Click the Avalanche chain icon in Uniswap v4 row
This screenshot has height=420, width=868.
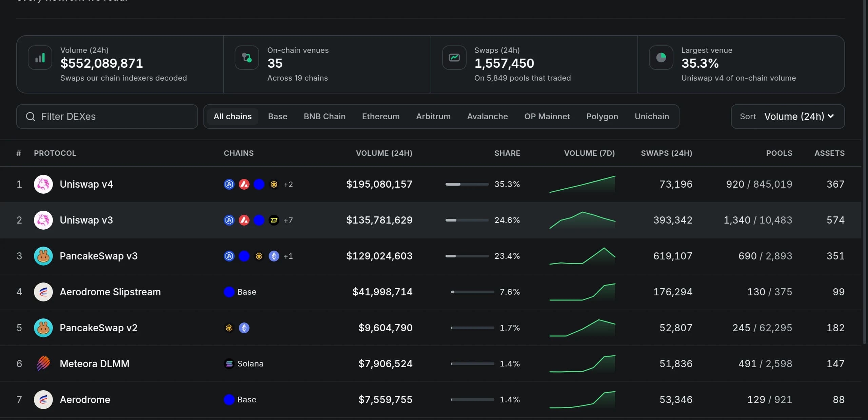point(244,184)
